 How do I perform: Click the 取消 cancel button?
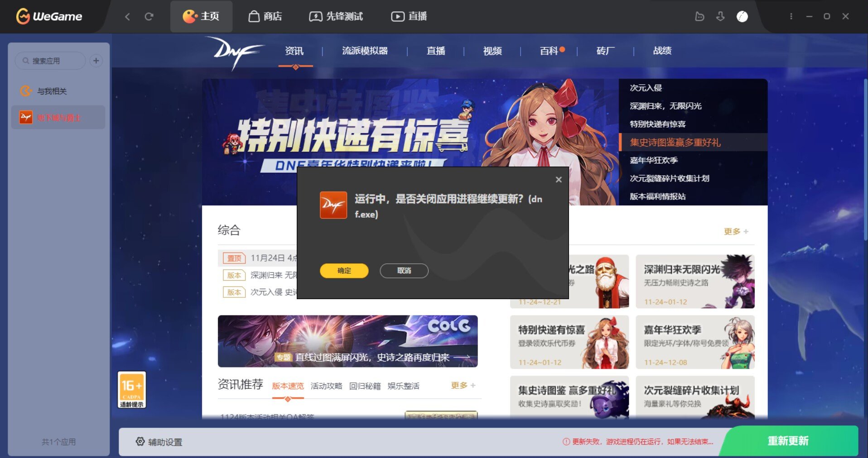point(404,271)
